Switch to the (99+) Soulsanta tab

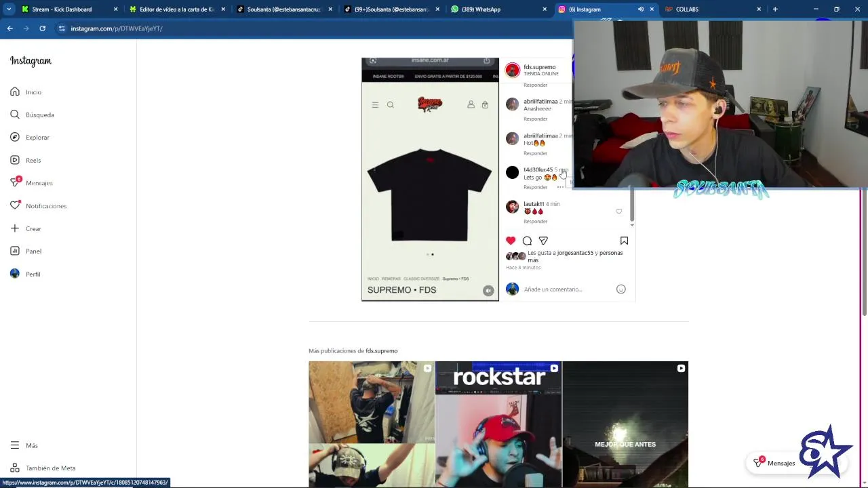391,9
